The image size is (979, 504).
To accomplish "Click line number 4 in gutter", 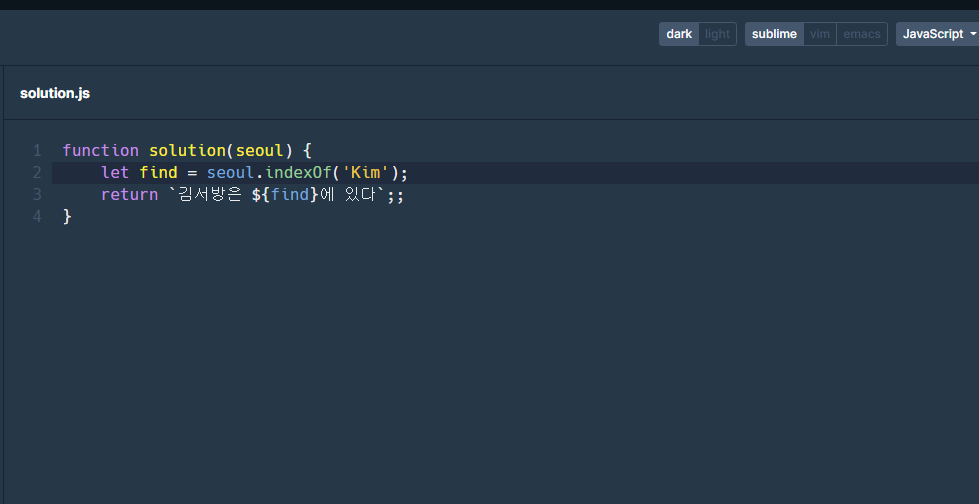I will tap(37, 216).
